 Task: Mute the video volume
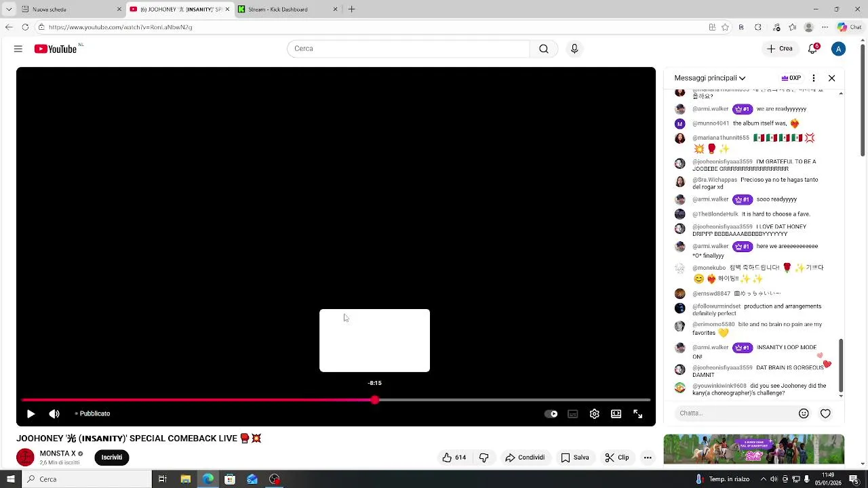54,413
